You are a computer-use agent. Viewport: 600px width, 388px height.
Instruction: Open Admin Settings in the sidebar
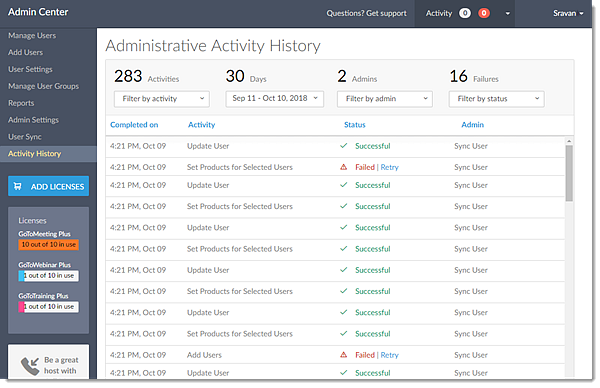tap(33, 120)
